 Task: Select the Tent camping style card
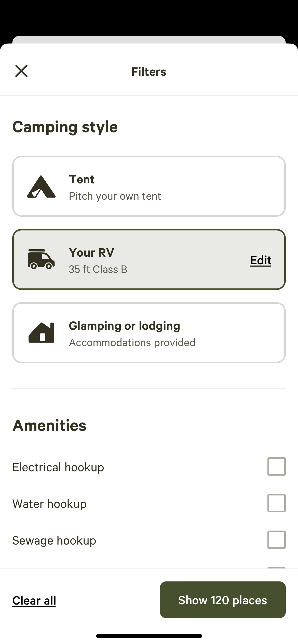pyautogui.click(x=149, y=186)
